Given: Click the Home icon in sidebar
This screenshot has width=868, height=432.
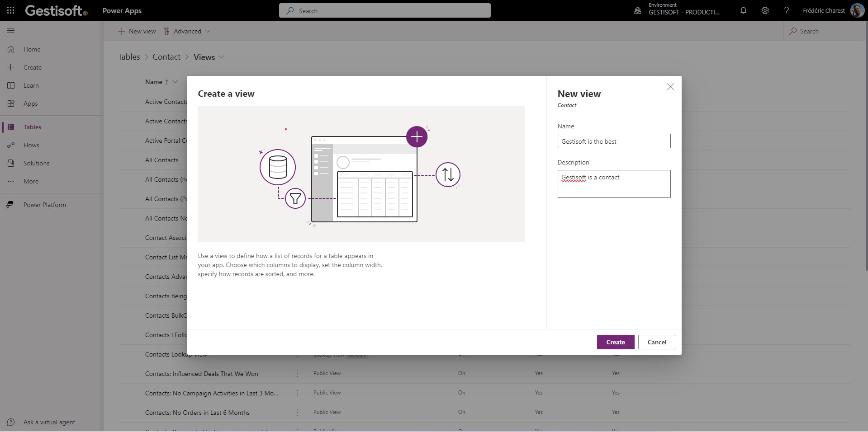Looking at the screenshot, I should tap(11, 49).
